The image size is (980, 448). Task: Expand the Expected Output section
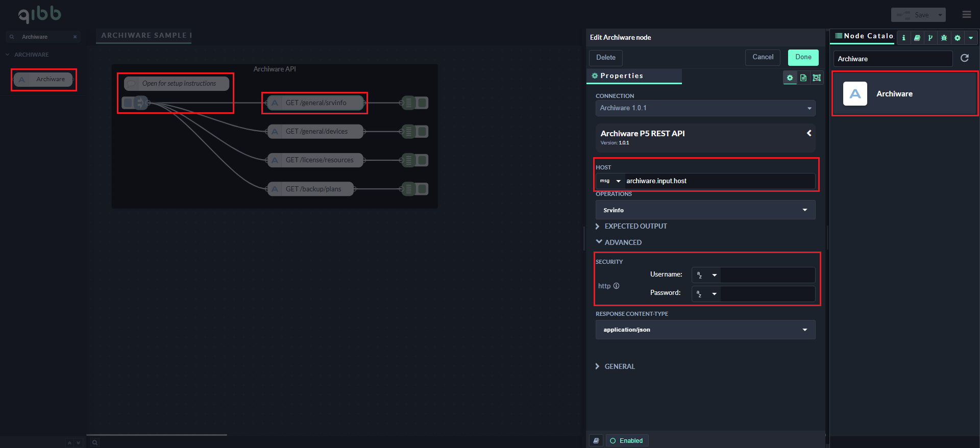[x=635, y=226]
